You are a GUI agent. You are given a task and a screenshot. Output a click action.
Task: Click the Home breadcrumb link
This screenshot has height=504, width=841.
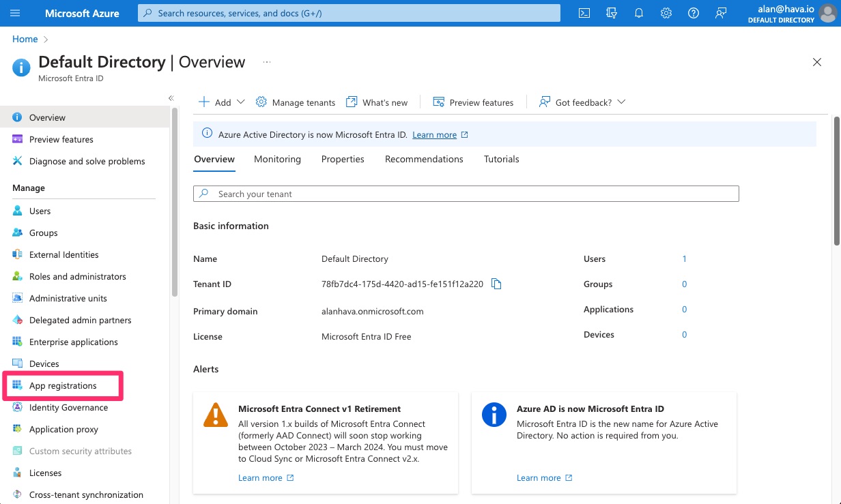coord(25,39)
